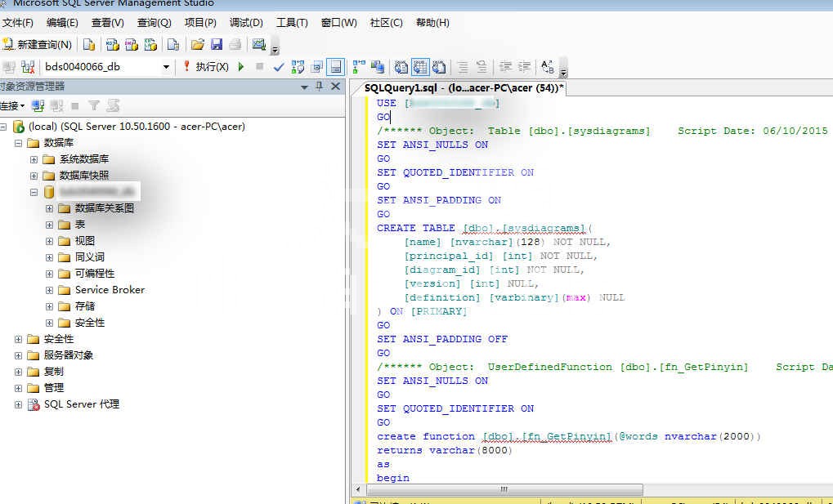Click the query editor horizontal scrollbar thumb

pyautogui.click(x=504, y=489)
